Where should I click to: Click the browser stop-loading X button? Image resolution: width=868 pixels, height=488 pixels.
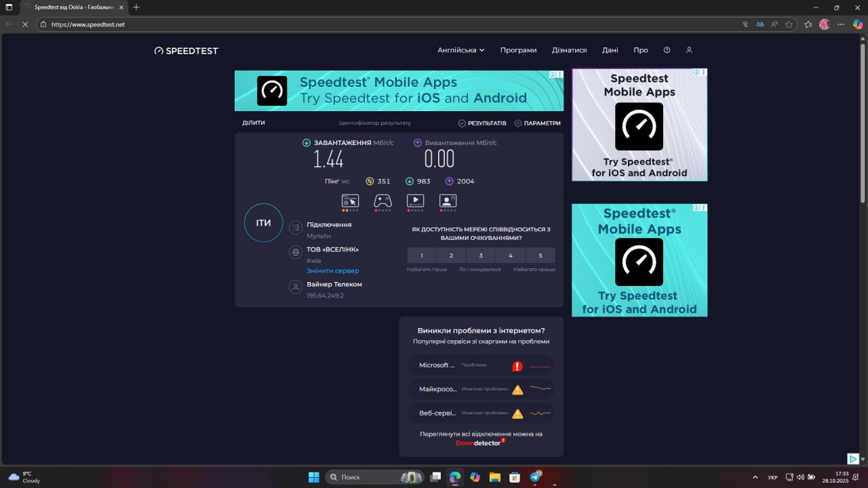tap(24, 24)
